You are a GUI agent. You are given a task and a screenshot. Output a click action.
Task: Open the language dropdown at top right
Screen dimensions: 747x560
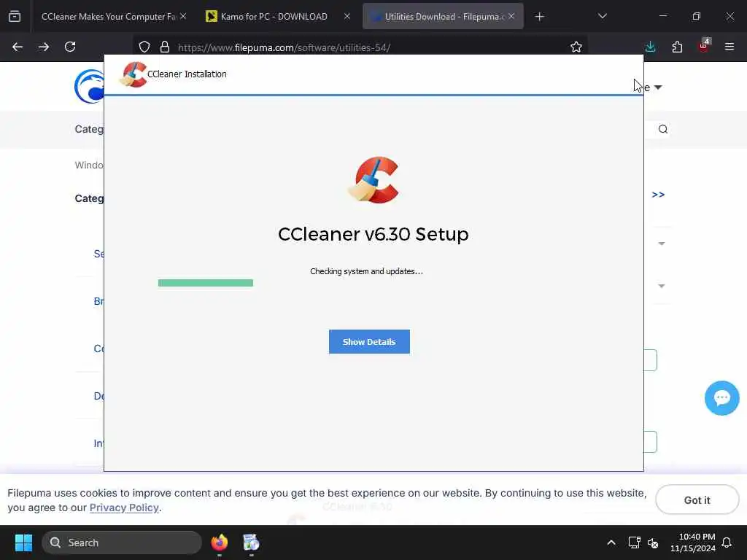pyautogui.click(x=653, y=87)
